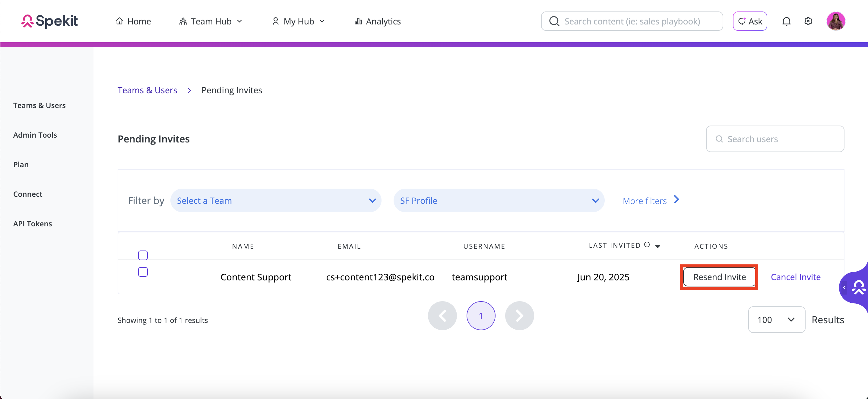The width and height of the screenshot is (868, 399).
Task: Select all rows header checkbox
Action: (143, 255)
